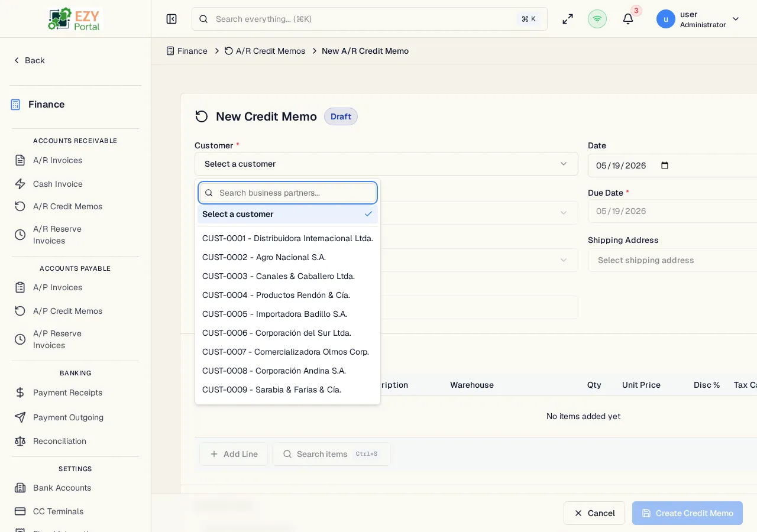Open the notifications bell
Image resolution: width=757 pixels, height=532 pixels.
pyautogui.click(x=628, y=19)
